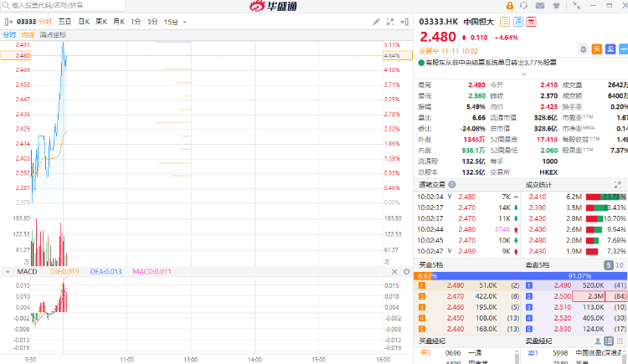The image size is (628, 364).
Task: Click the 沽 short-selling badge
Action: click(x=505, y=22)
